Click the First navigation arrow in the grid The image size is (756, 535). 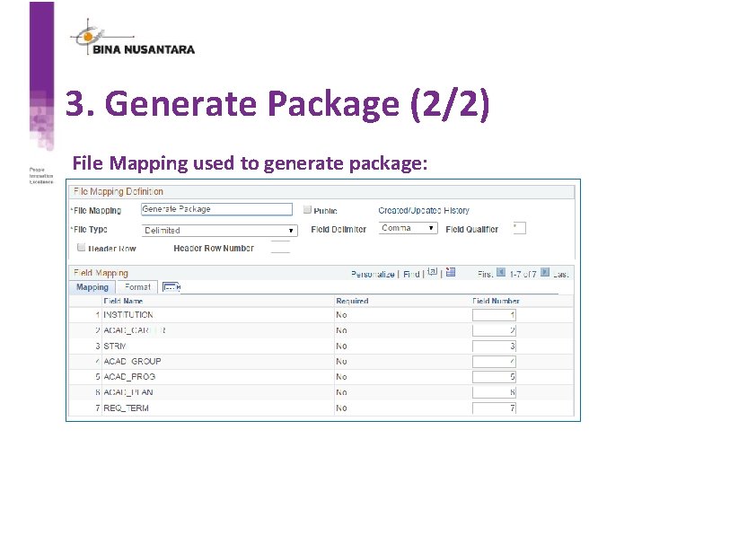tap(500, 272)
